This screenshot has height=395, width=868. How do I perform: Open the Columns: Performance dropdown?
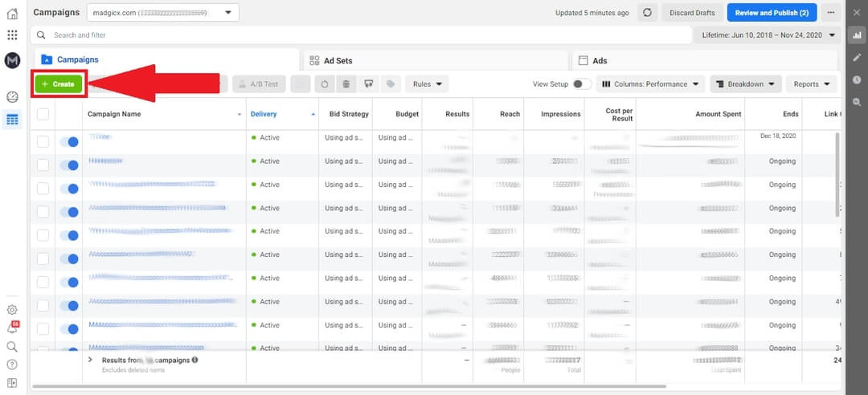pyautogui.click(x=650, y=84)
